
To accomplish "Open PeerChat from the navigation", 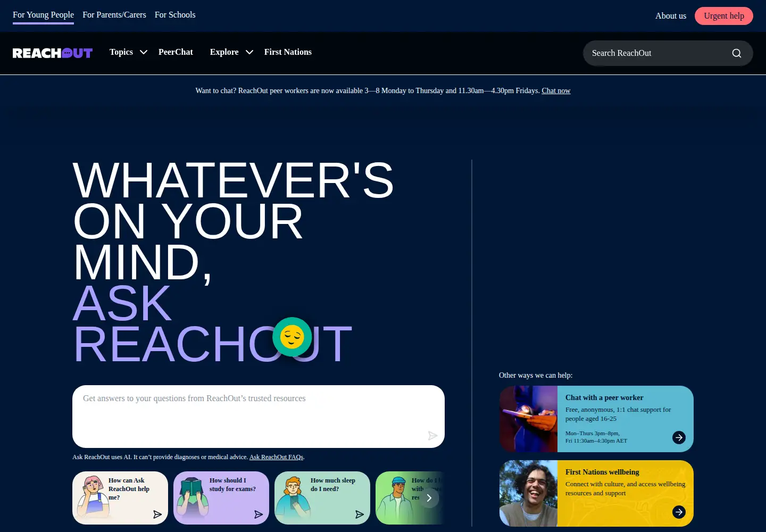I will (176, 52).
